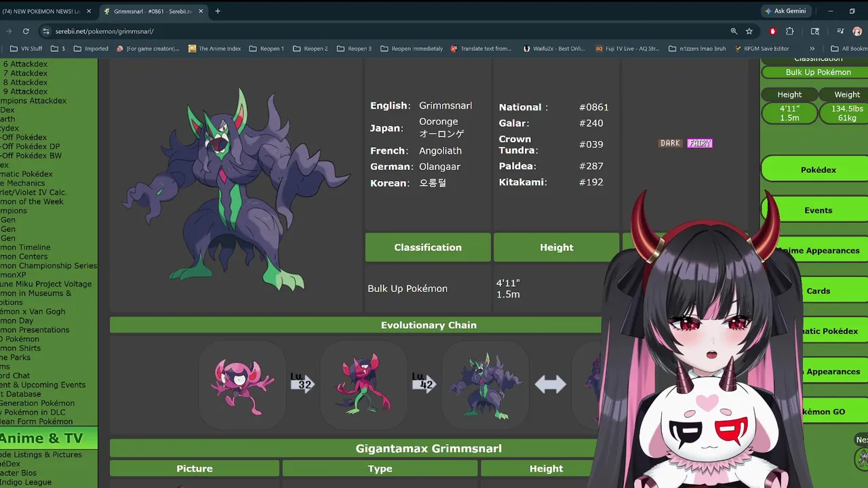Viewport: 868px width, 488px height.
Task: Open Pokémon of the Week link
Action: coord(32,201)
